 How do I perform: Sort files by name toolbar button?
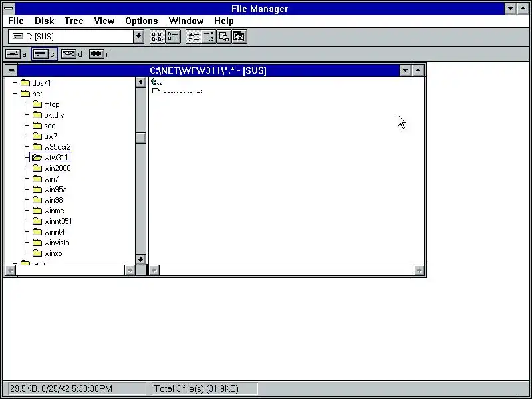click(x=194, y=37)
